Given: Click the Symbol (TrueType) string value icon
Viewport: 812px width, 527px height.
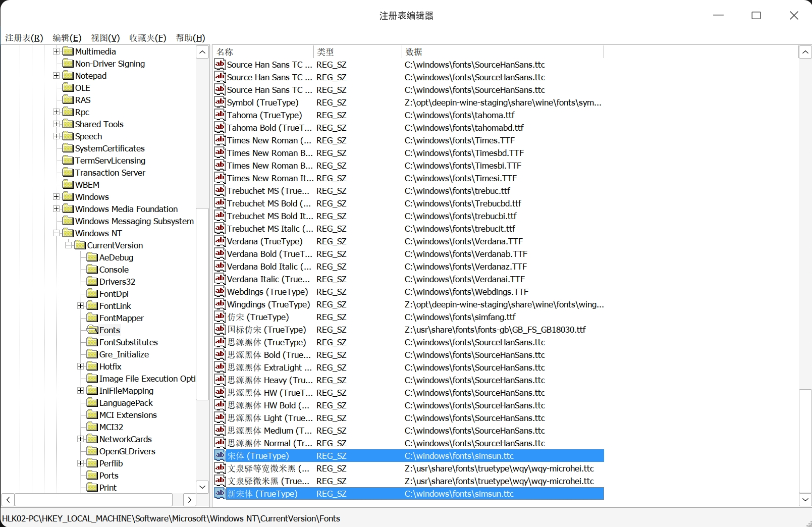Looking at the screenshot, I should 220,102.
